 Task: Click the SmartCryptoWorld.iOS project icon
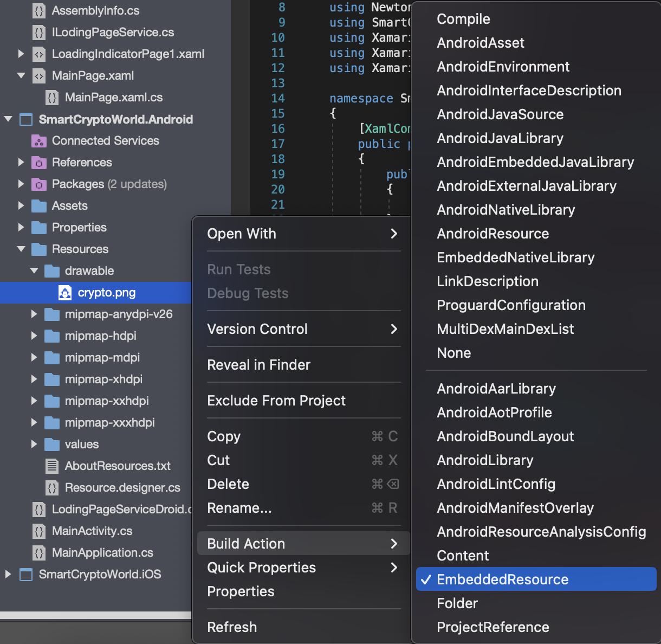(25, 575)
